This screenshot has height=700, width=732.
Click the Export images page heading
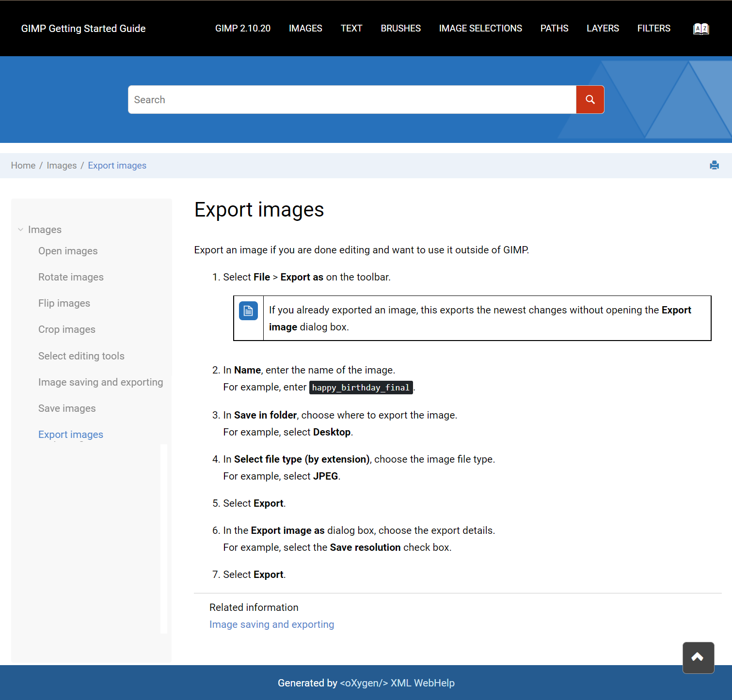(x=259, y=210)
